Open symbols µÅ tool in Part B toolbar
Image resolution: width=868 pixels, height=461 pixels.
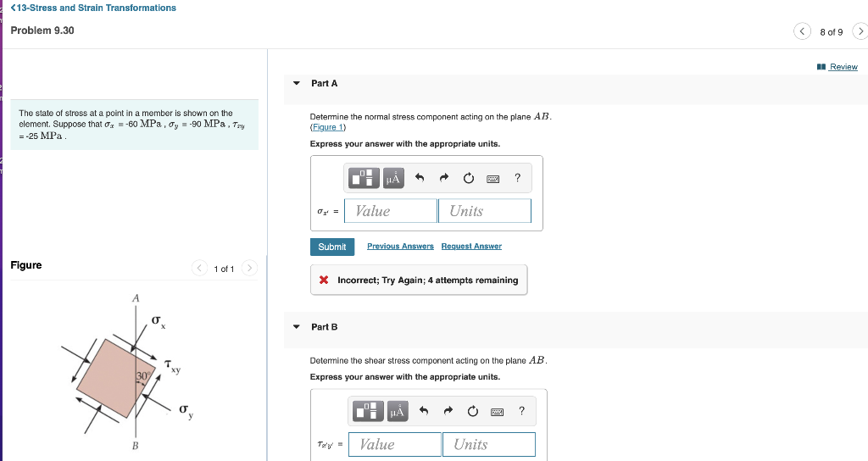point(398,411)
